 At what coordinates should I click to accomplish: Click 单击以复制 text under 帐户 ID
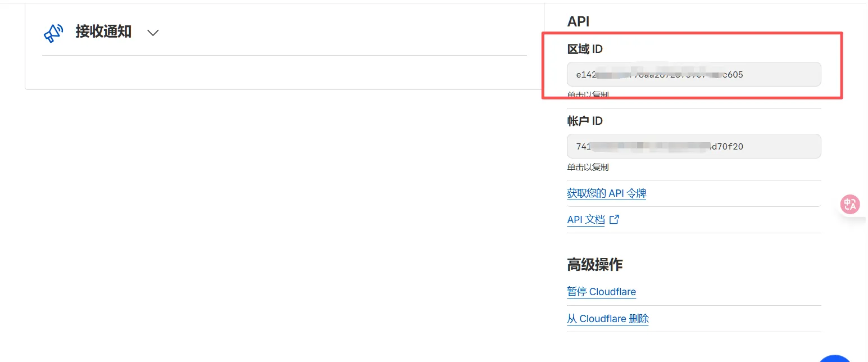pyautogui.click(x=588, y=167)
